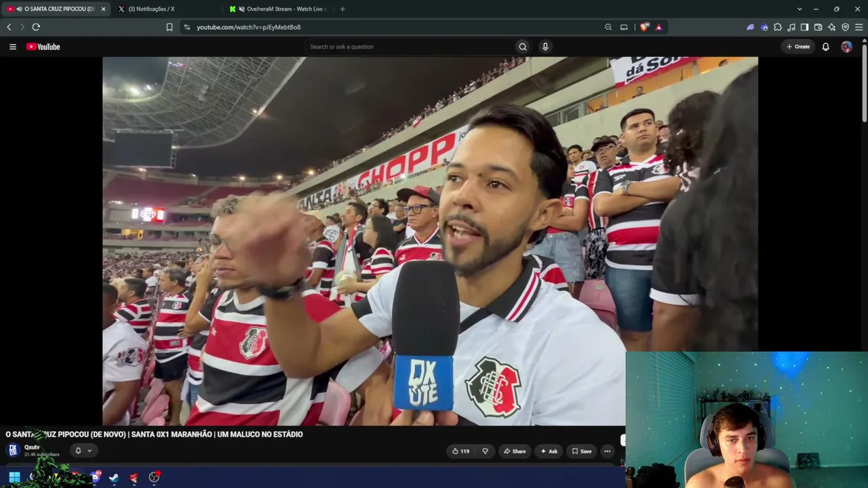Screen dimensions: 868x488
Task: Open more actions for the video
Action: pos(607,451)
